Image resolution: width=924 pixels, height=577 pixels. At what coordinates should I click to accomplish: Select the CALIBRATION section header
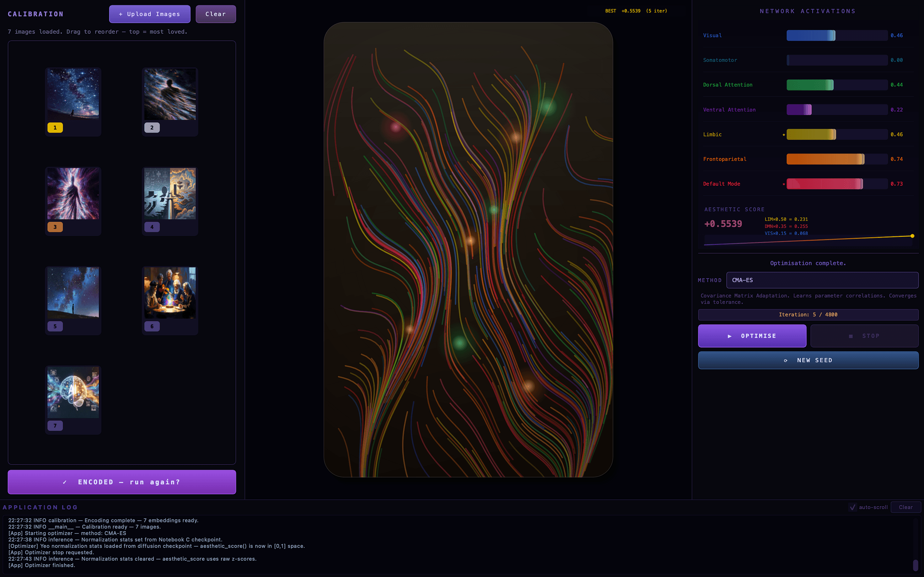coord(36,14)
